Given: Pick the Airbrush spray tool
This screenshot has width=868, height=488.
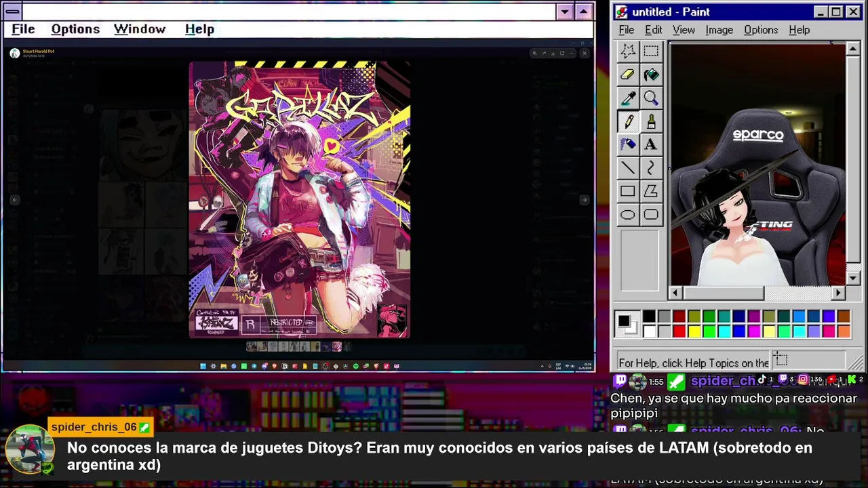Looking at the screenshot, I should tap(628, 144).
